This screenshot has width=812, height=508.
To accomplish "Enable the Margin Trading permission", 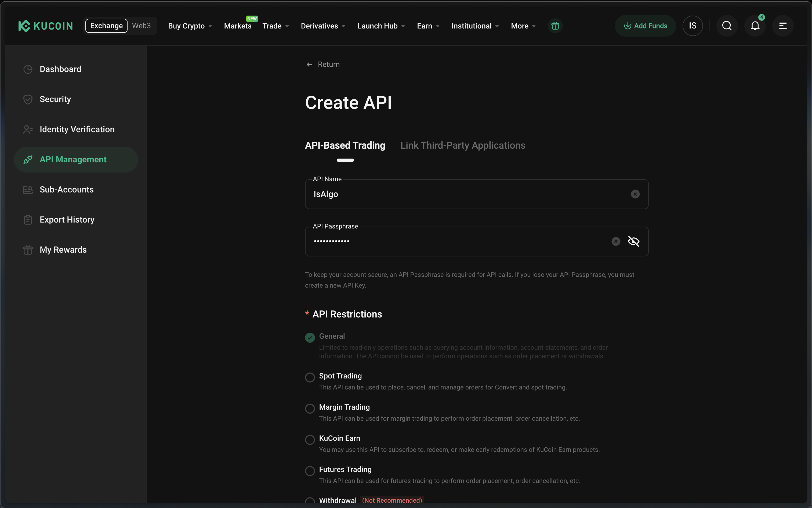I will pyautogui.click(x=310, y=409).
